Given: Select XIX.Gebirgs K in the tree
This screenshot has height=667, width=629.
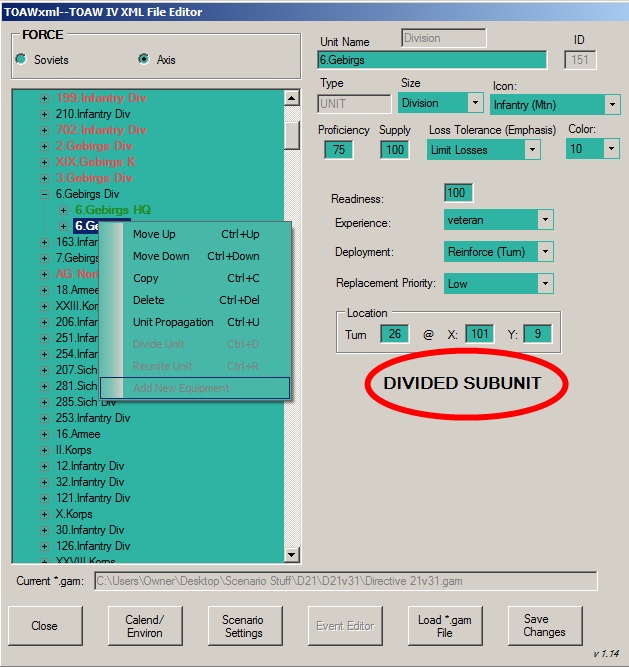Looking at the screenshot, I should (96, 162).
